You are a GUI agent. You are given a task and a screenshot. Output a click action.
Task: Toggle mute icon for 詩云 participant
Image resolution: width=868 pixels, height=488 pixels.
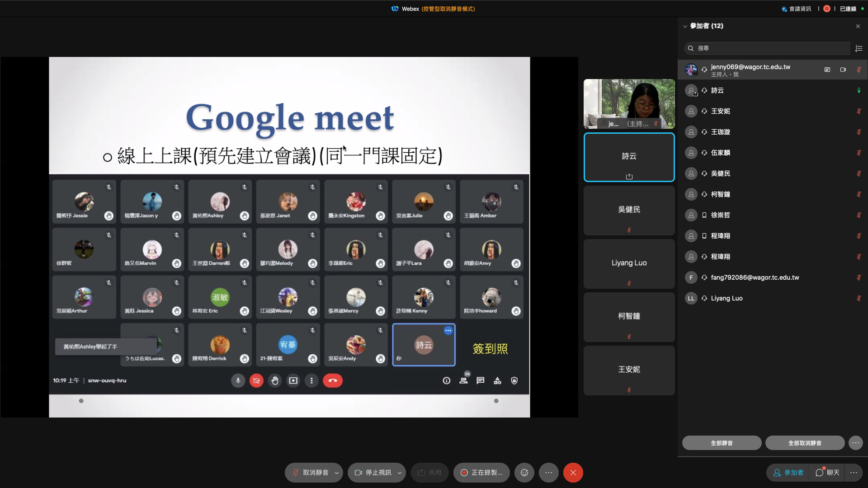pos(859,90)
